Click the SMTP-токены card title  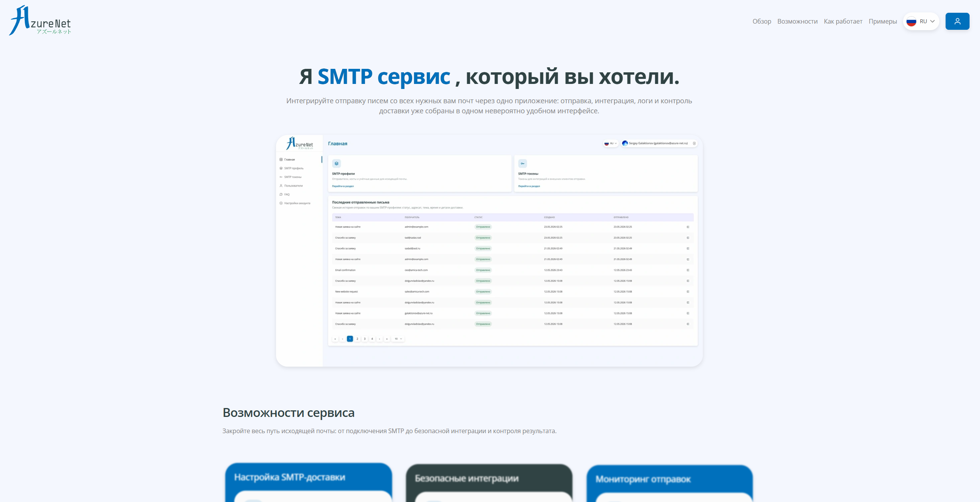[528, 174]
